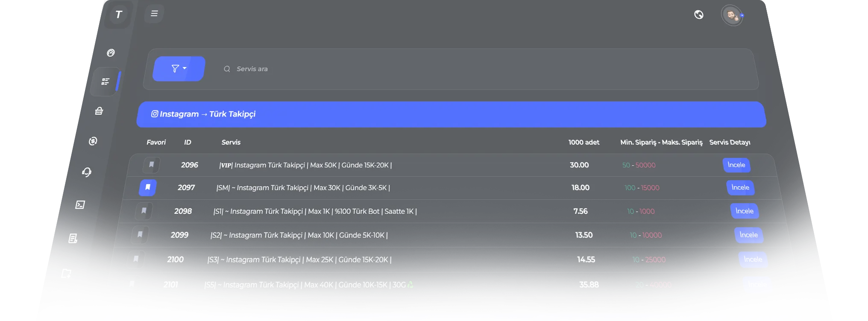Screen dimensions: 868x321
Task: Click the '|SM| ~ Instagram Türk Takipçi' service name
Action: [303, 188]
